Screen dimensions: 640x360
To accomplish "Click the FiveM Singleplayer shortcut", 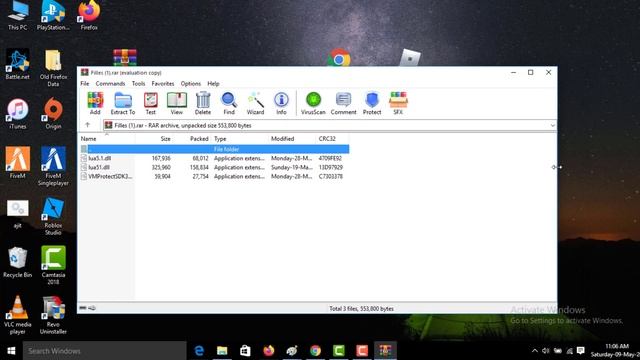I will pos(53,167).
